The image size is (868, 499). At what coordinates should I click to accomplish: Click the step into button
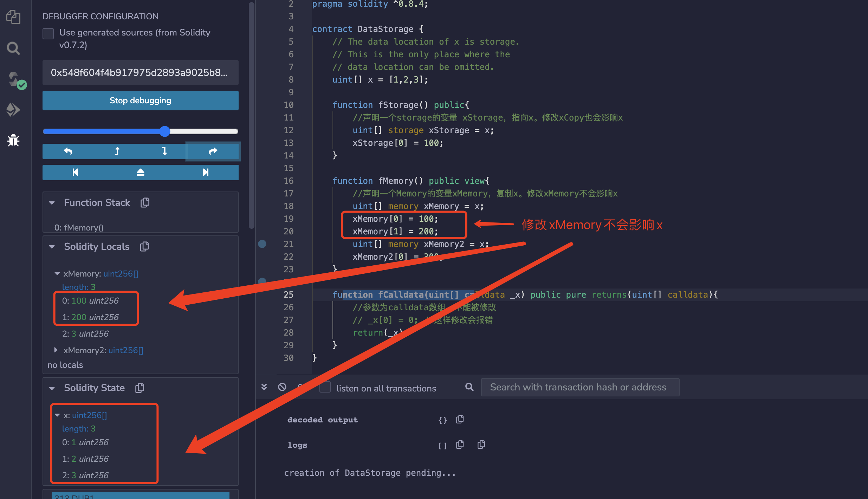point(164,151)
